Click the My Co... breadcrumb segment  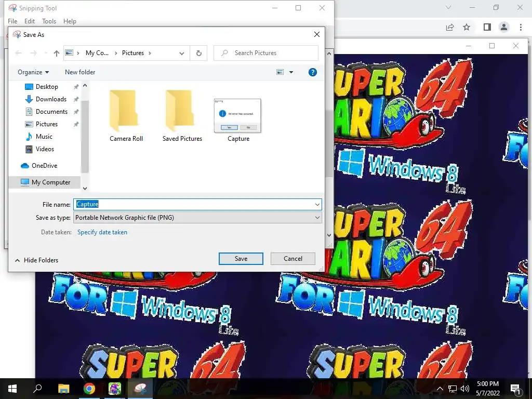(x=97, y=53)
